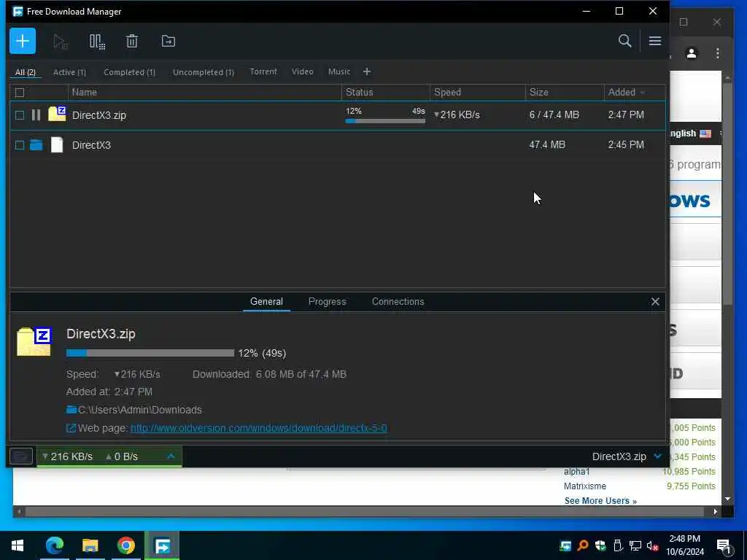This screenshot has width=747, height=560.
Task: Click the pause all downloads toolbar icon
Action: [97, 42]
